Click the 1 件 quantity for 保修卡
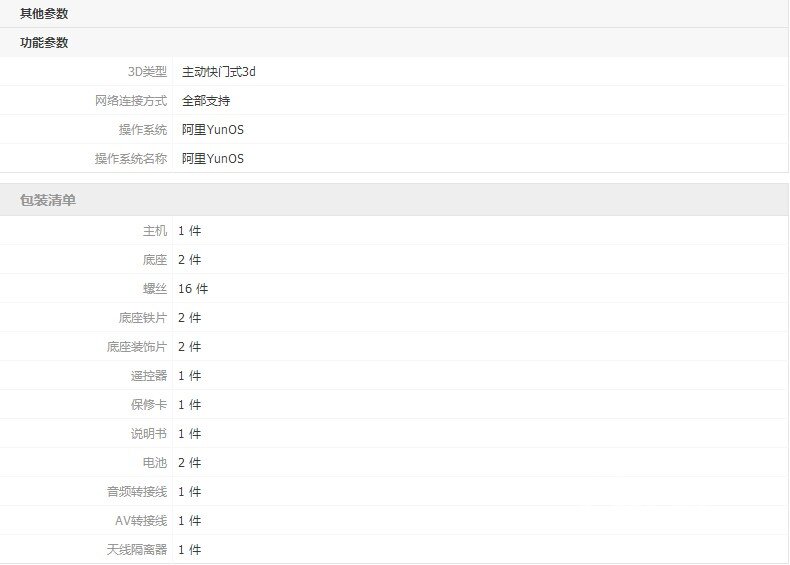790x565 pixels. [189, 405]
